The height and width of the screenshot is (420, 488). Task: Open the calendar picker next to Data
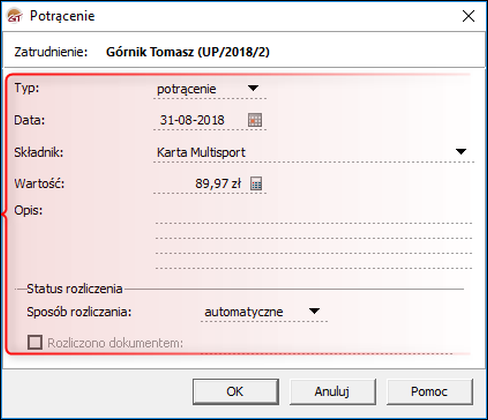pyautogui.click(x=255, y=120)
